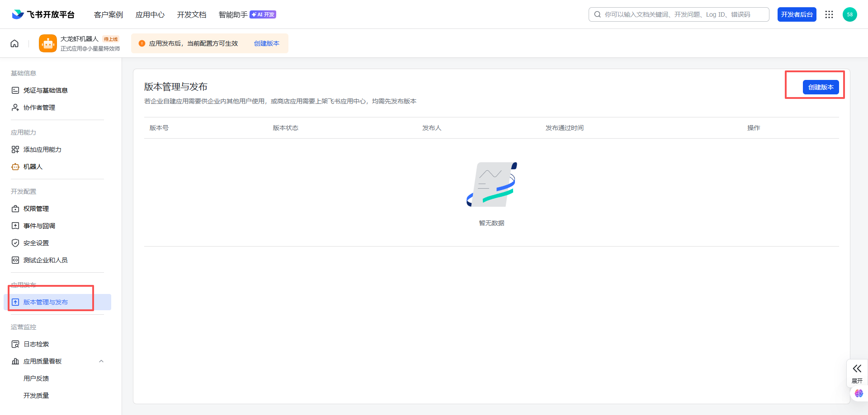Screen dimensions: 868x415
Task: Open the 日志检索 page
Action: point(36,344)
